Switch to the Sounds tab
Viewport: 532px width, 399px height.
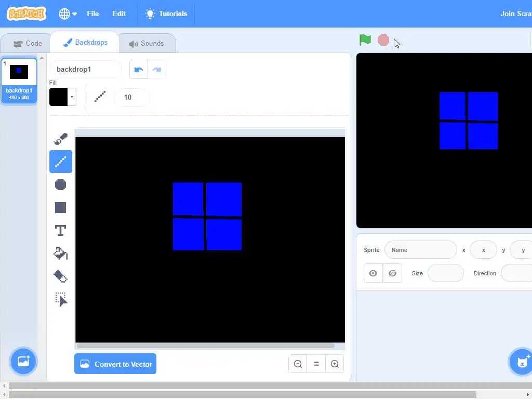[x=147, y=44]
